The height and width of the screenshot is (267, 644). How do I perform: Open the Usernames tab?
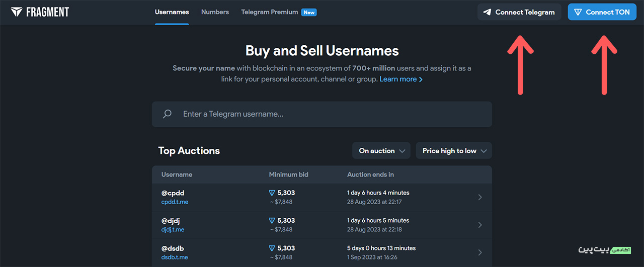point(172,12)
